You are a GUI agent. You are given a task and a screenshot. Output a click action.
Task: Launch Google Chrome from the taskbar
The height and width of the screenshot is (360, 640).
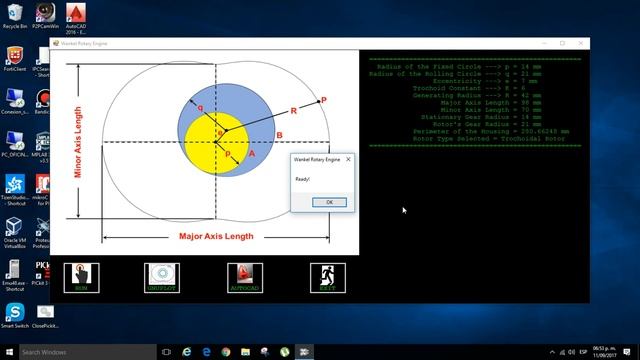[x=226, y=352]
